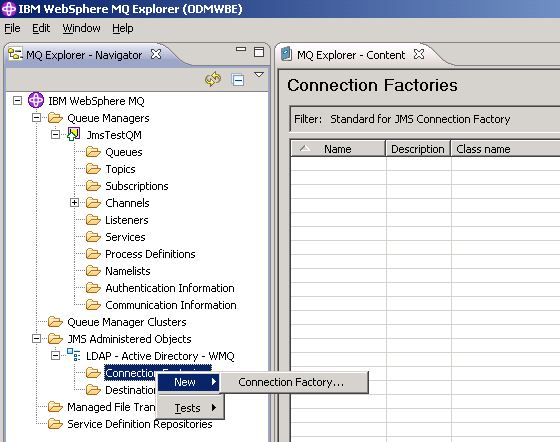The height and width of the screenshot is (442, 560).
Task: Click the JMS Administered Objects folder icon
Action: (x=55, y=338)
